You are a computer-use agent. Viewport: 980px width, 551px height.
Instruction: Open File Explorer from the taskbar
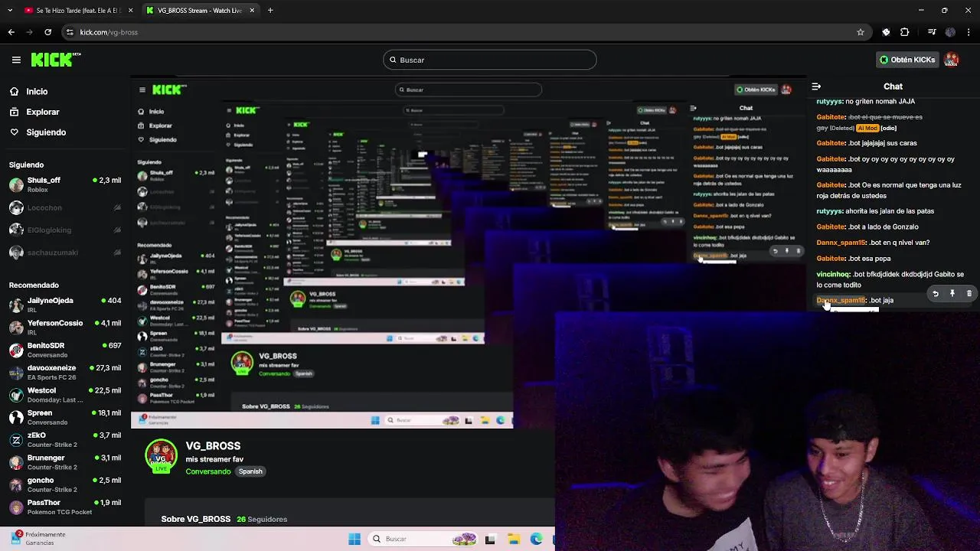click(x=514, y=539)
